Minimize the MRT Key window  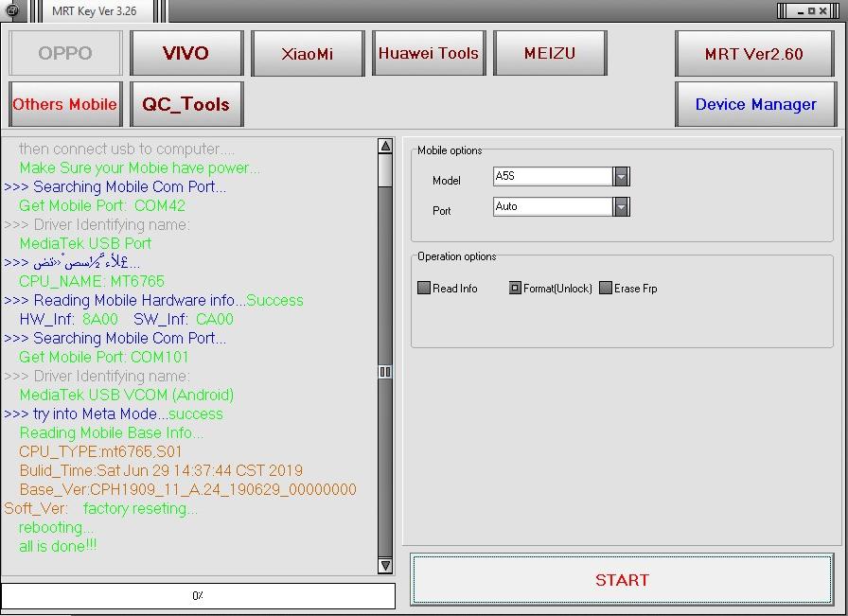[801, 10]
